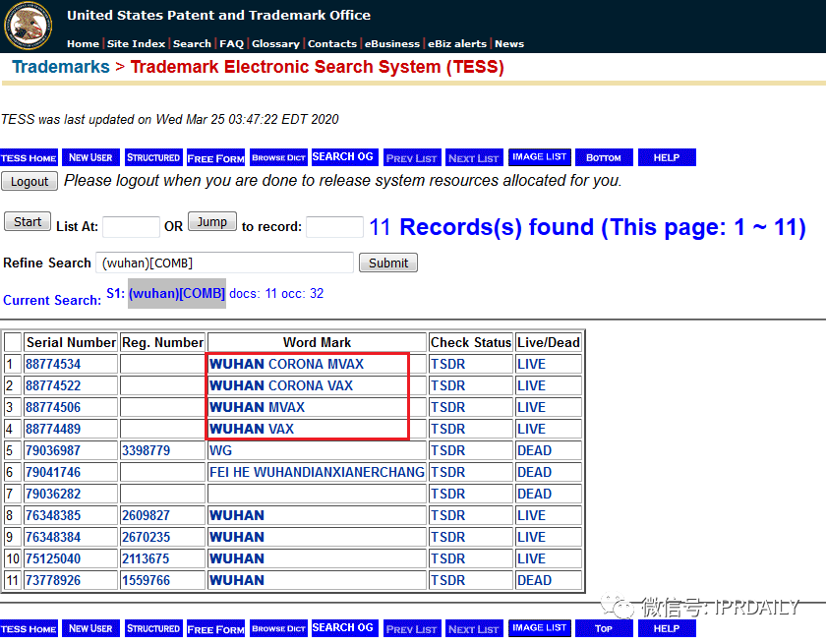The image size is (826, 644).
Task: Open registration number 3398779
Action: pyautogui.click(x=146, y=450)
